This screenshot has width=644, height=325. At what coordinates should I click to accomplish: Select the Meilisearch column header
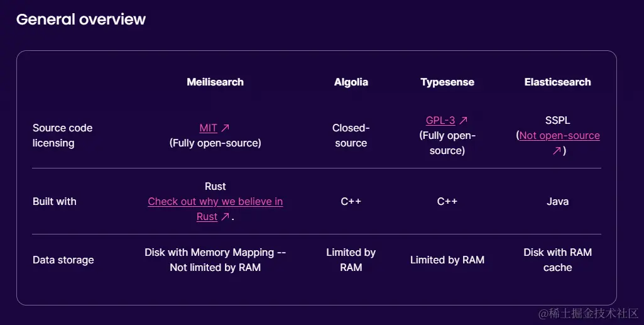(x=215, y=82)
